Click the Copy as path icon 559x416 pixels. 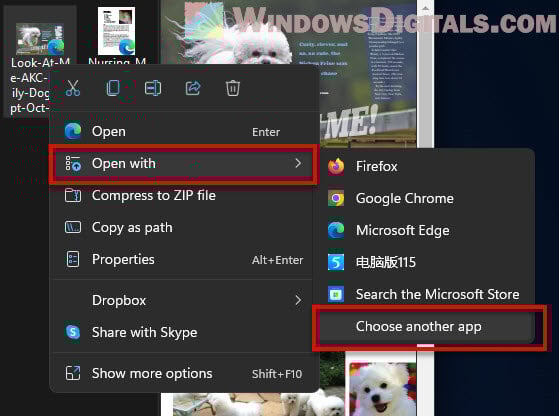click(x=73, y=227)
